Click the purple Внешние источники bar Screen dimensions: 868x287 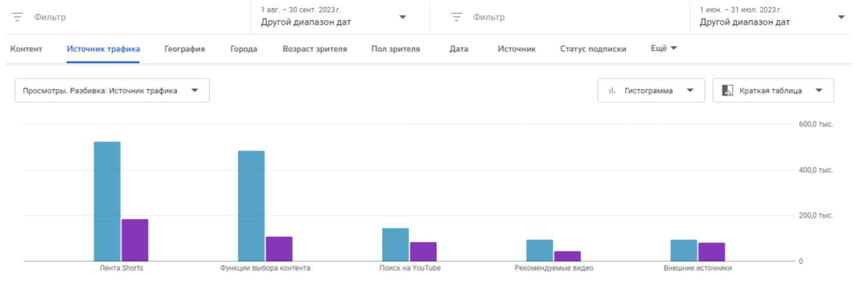(x=711, y=252)
